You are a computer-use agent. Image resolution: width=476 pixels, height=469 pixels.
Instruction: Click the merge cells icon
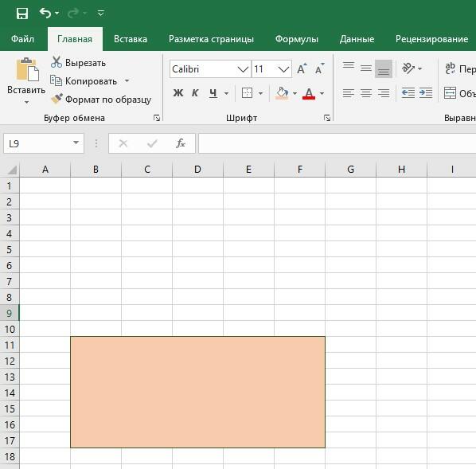450,93
